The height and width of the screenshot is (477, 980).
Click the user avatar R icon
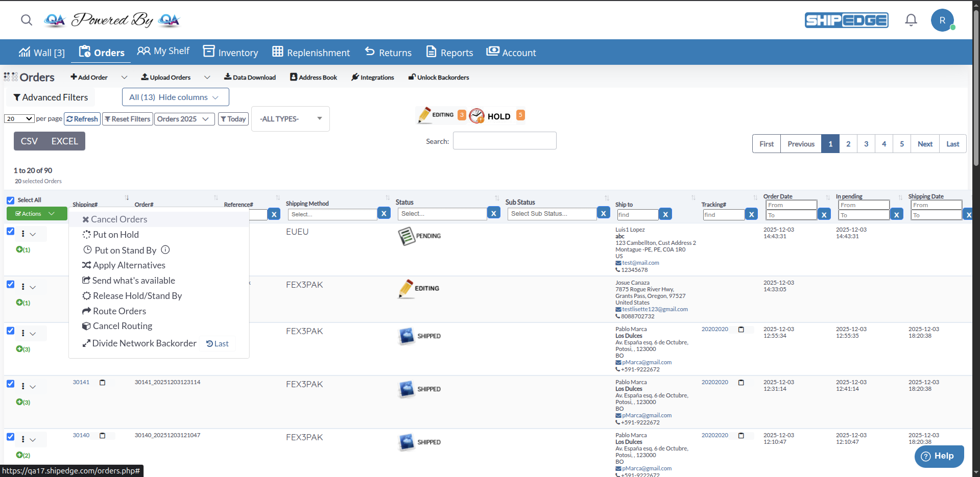coord(942,20)
